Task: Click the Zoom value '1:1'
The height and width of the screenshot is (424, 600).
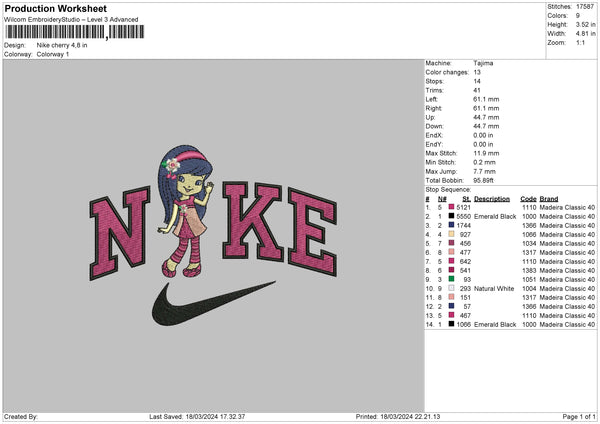Action: [580, 42]
